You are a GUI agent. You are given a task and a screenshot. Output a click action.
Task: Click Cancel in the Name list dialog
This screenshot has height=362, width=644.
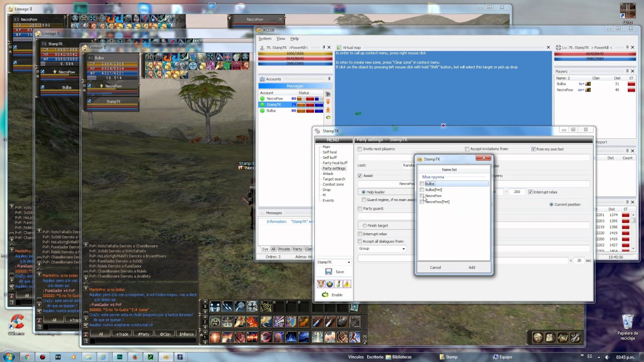435,267
